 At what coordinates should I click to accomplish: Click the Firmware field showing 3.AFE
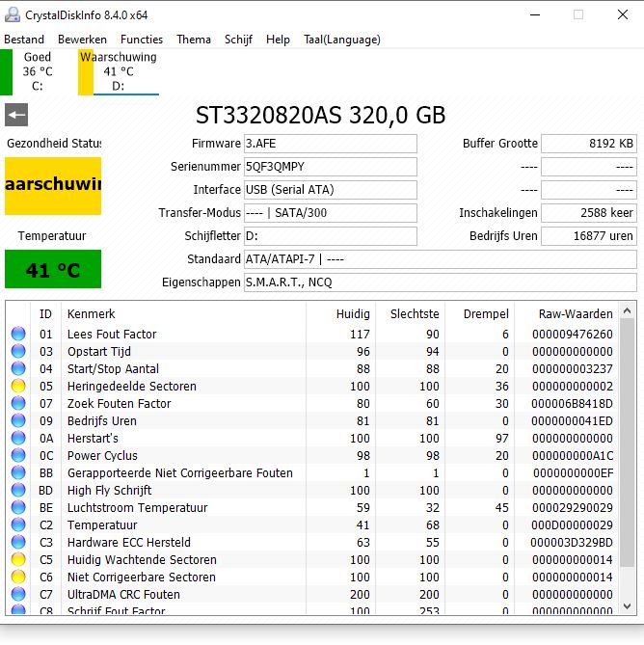pos(331,144)
